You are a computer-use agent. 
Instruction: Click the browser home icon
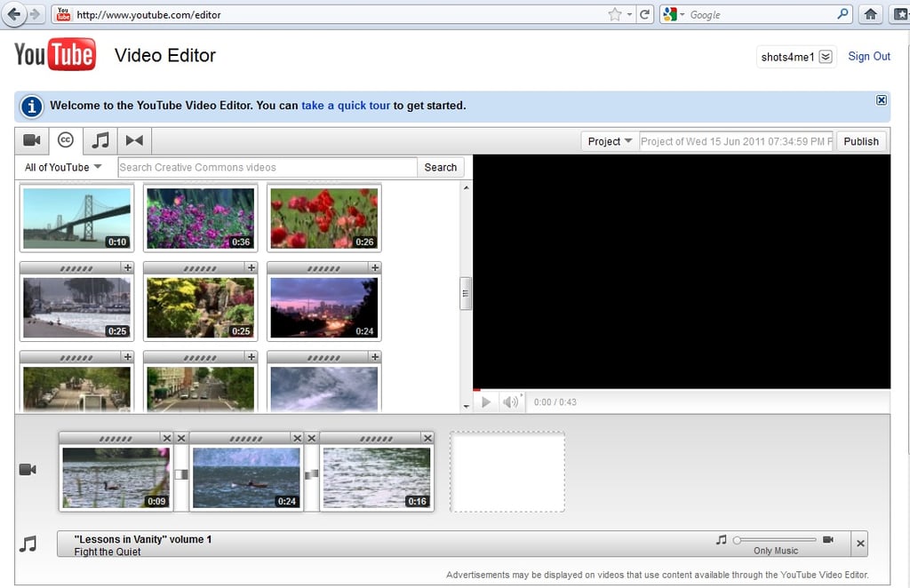[x=870, y=14]
